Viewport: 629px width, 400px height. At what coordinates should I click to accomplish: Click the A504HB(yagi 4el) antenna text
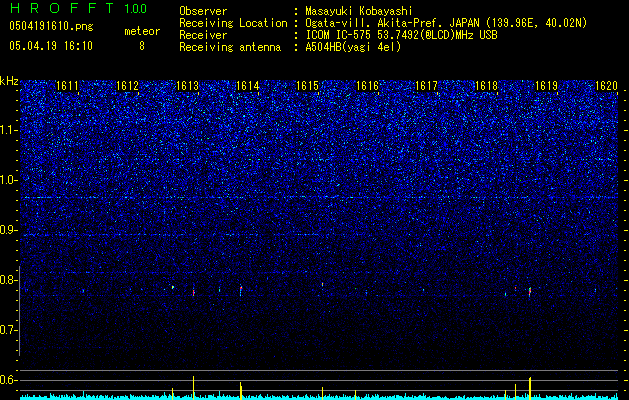coord(353,47)
